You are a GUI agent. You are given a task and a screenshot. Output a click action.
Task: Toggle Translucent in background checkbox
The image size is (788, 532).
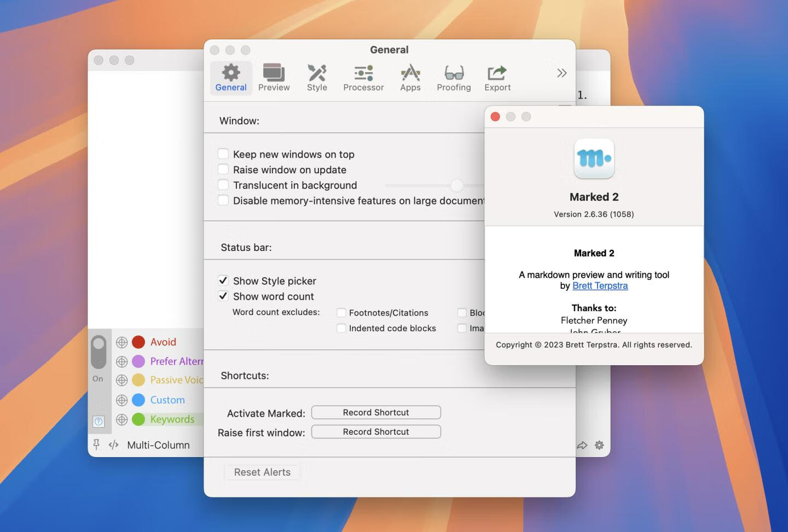point(223,185)
